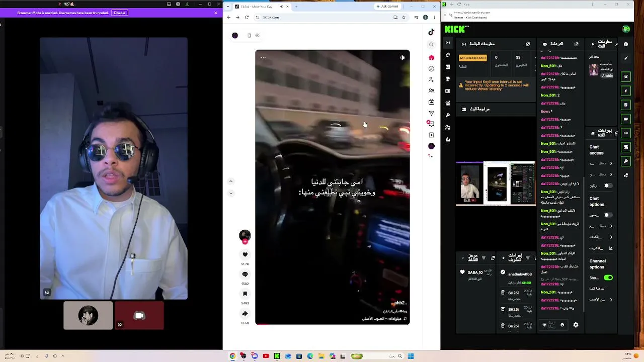Click Kick edit pencil in right rail
Screen dimensions: 644x362
click(626, 58)
